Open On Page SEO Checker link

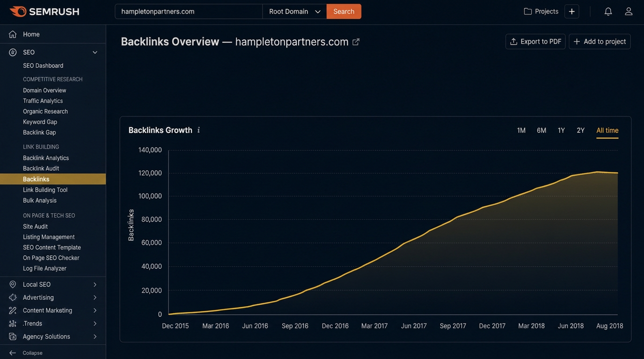click(x=51, y=258)
